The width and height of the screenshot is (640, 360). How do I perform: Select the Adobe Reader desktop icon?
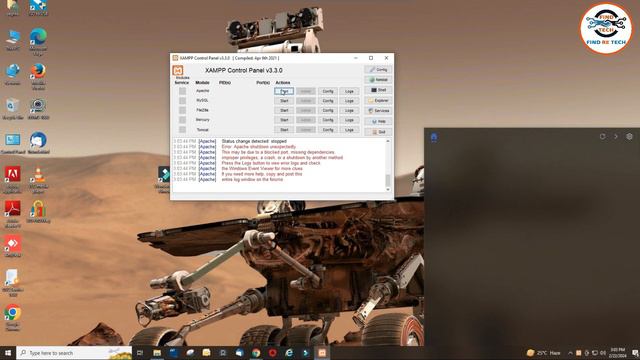pos(13,214)
